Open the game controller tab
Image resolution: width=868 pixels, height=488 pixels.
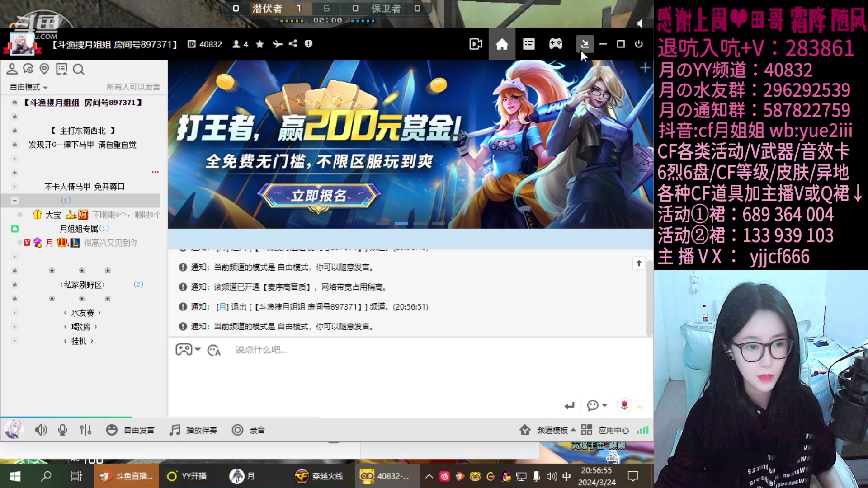click(x=556, y=44)
